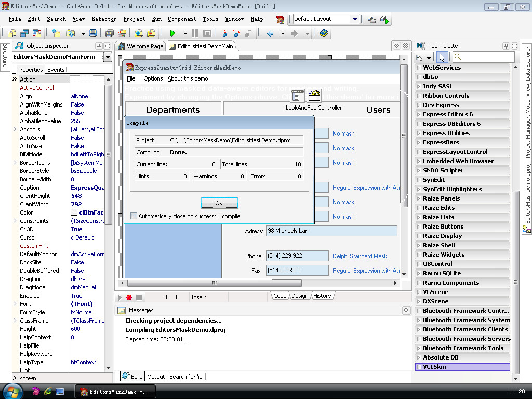Image resolution: width=532 pixels, height=399 pixels.
Task: Switch to the Code tab
Action: [280, 296]
